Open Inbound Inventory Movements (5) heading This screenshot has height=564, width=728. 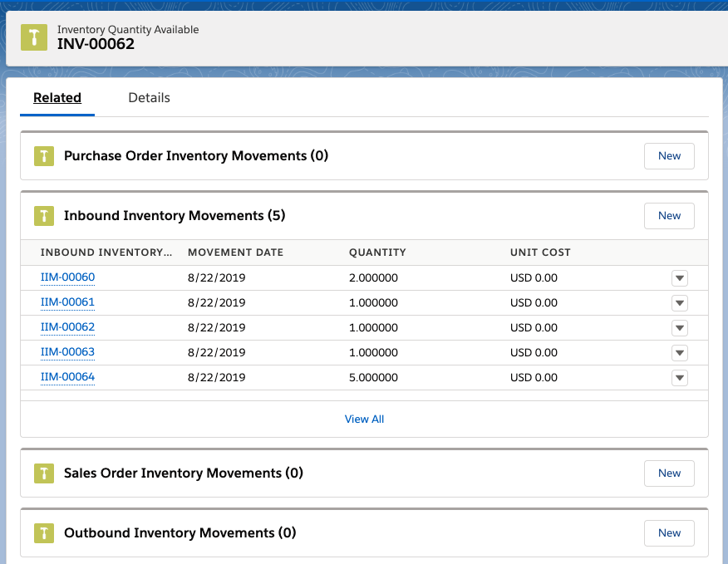[175, 216]
